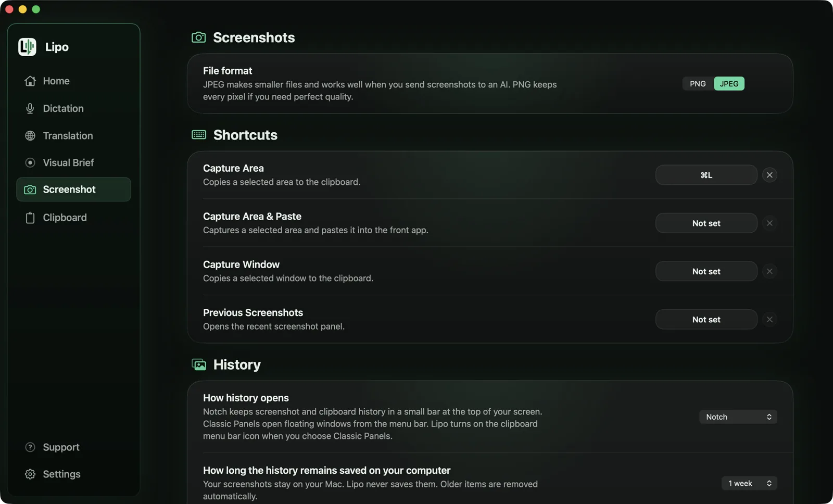833x504 pixels.
Task: Click the Home house icon in sidebar
Action: click(30, 81)
